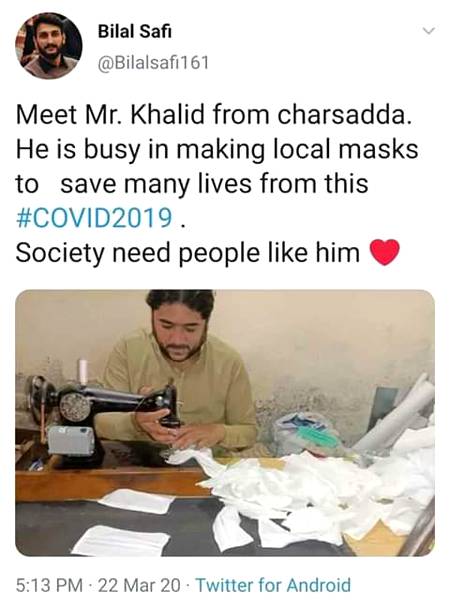Open the @Bilalsafi161 handle
Image resolution: width=450 pixels, height=607 pixels.
tap(153, 63)
